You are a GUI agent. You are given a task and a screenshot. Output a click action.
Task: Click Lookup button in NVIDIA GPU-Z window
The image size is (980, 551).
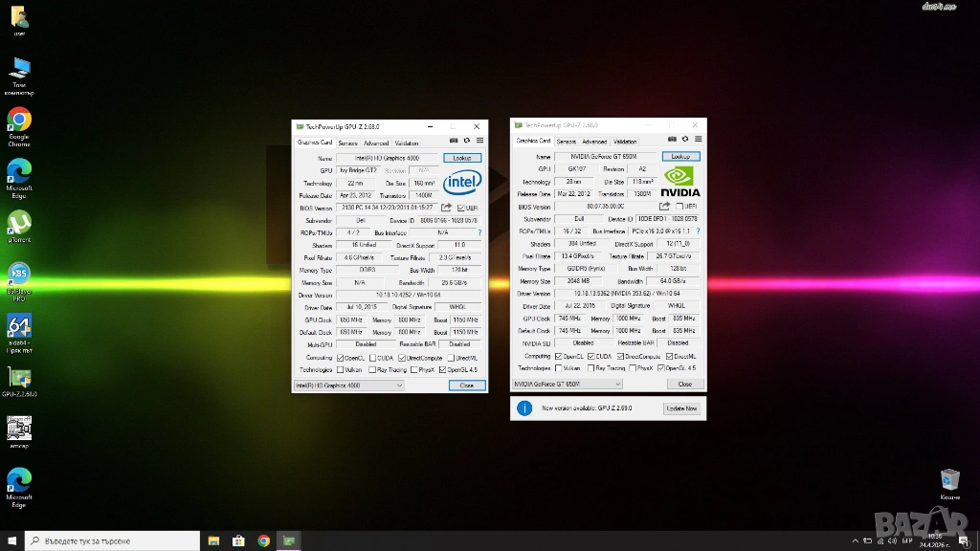(680, 156)
